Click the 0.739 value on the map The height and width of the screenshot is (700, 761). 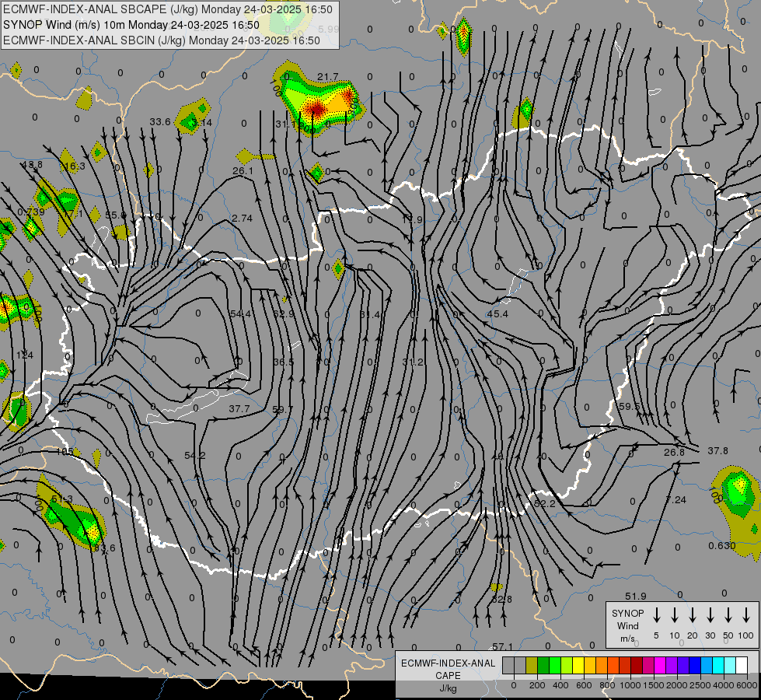tap(31, 212)
